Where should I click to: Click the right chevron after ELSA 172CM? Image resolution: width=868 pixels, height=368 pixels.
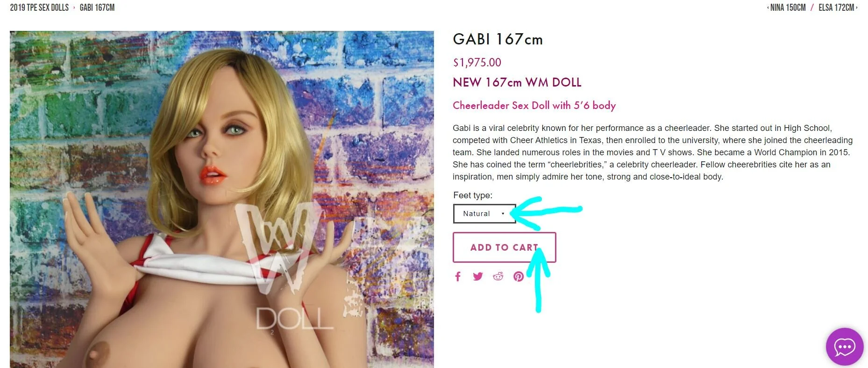pyautogui.click(x=857, y=7)
